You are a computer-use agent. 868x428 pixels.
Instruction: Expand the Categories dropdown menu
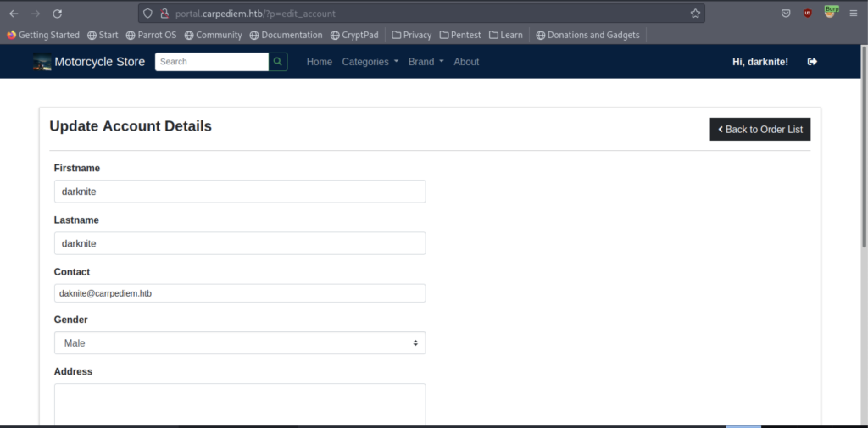click(x=370, y=62)
